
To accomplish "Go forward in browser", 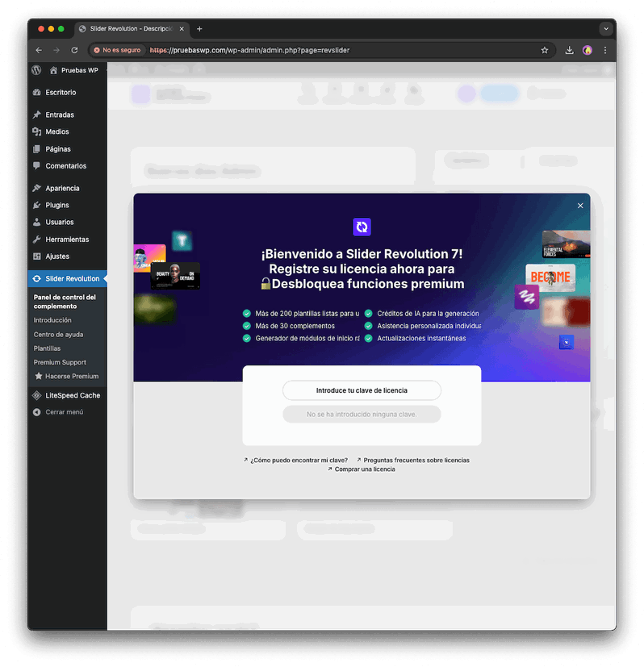I will [x=56, y=50].
